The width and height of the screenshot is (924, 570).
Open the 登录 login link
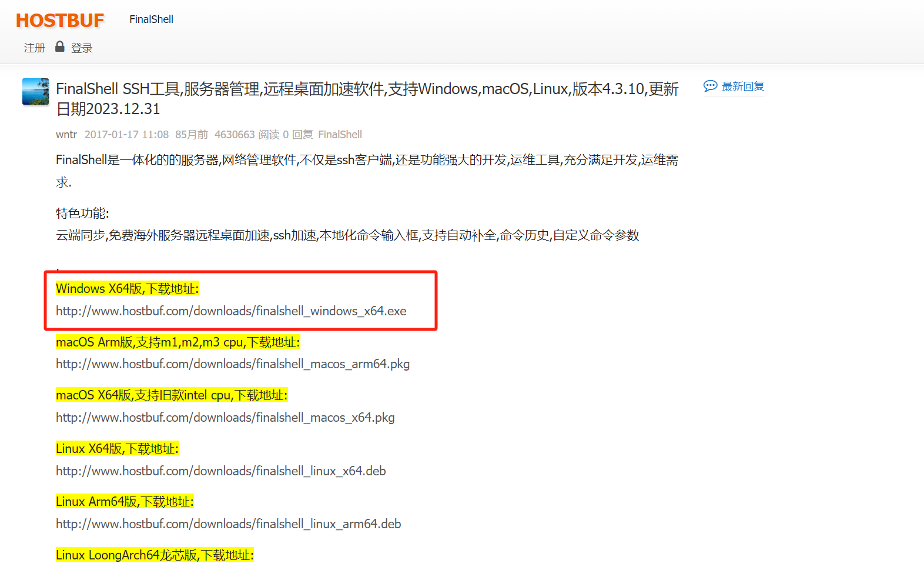(82, 48)
